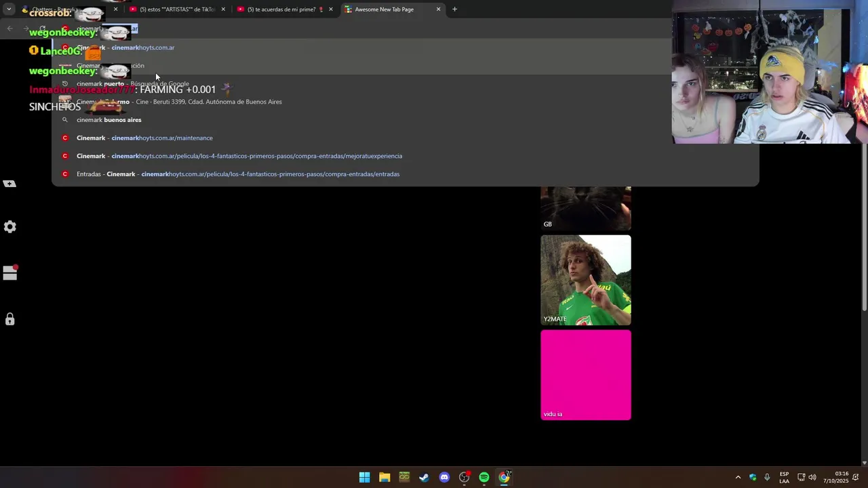The width and height of the screenshot is (868, 488).
Task: Open the GB shortcut tile
Action: [x=586, y=208]
